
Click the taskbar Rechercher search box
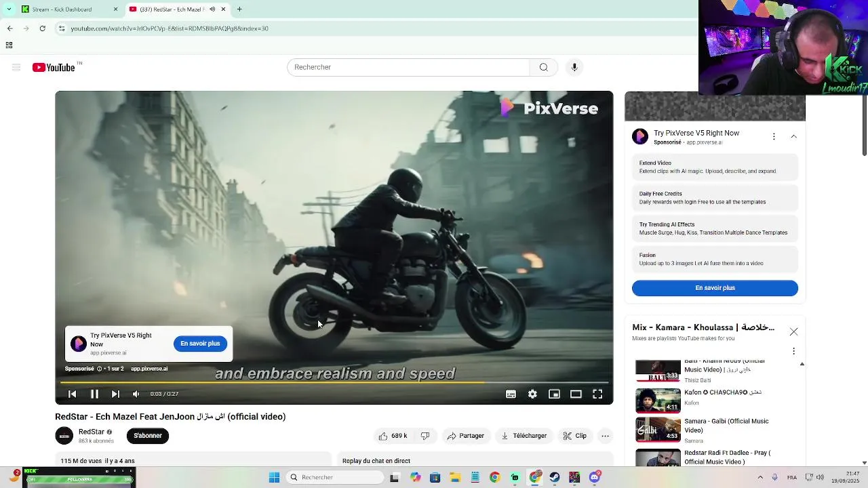click(334, 477)
